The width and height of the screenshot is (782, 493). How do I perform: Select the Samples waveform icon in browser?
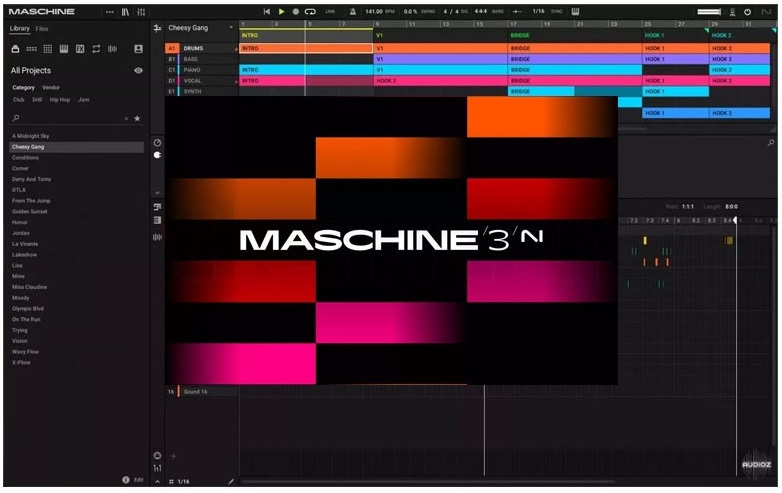point(112,48)
